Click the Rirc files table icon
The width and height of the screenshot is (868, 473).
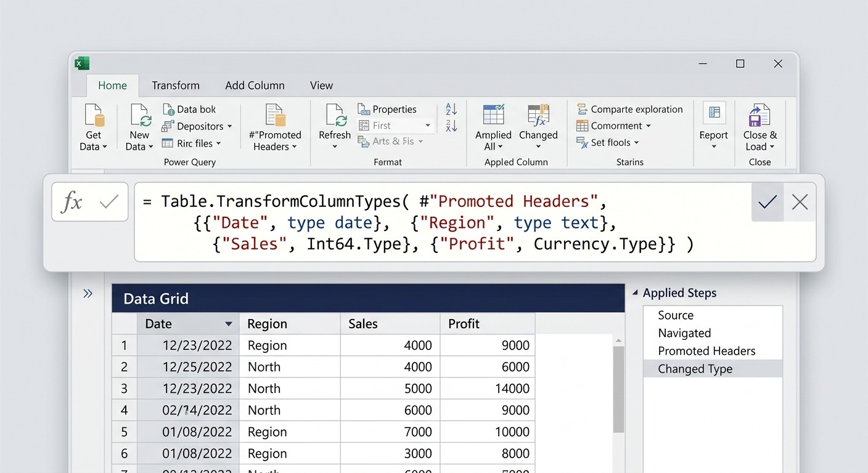pos(168,143)
